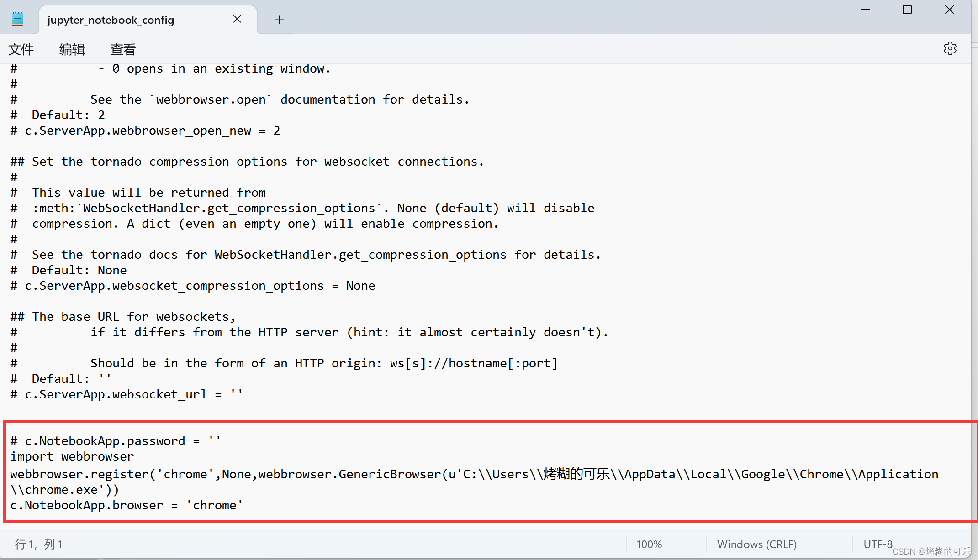Viewport: 978px width, 560px height.
Task: Change encoding via the UTF-8 status item
Action: [x=878, y=544]
